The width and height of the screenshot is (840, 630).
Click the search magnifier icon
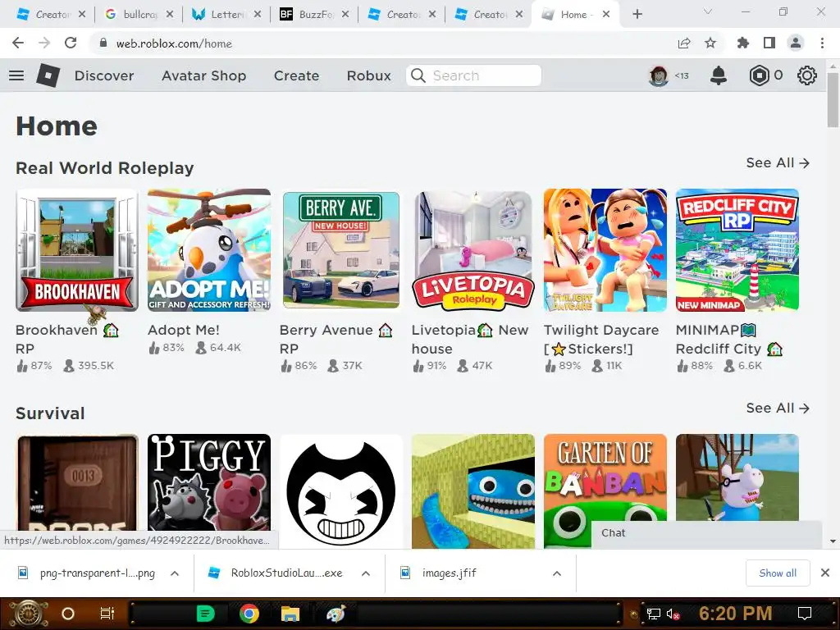pos(418,75)
